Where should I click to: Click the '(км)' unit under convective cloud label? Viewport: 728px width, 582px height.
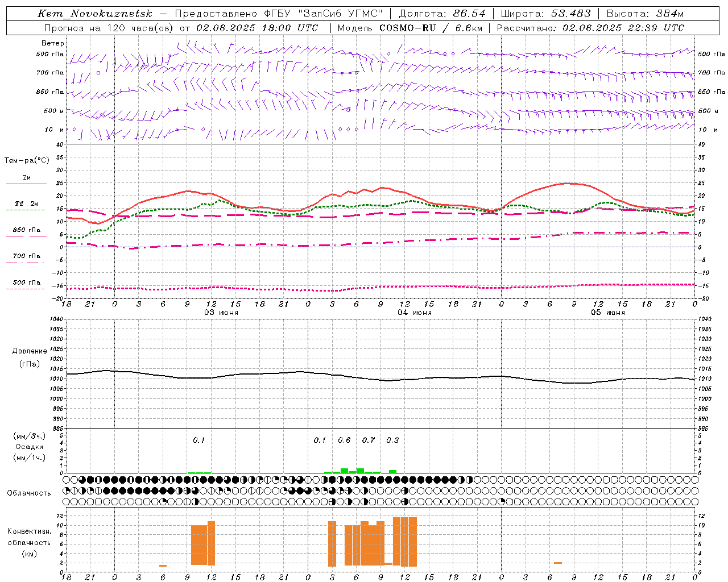point(29,554)
